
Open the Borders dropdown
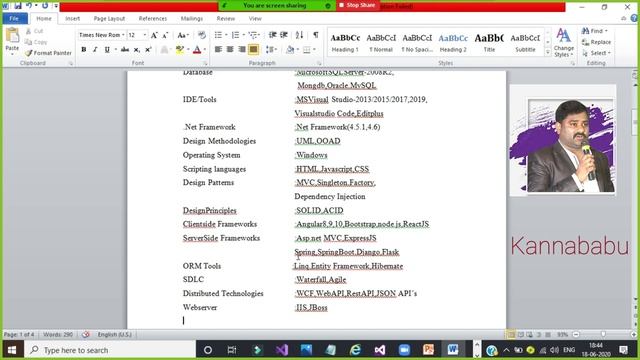[x=309, y=50]
